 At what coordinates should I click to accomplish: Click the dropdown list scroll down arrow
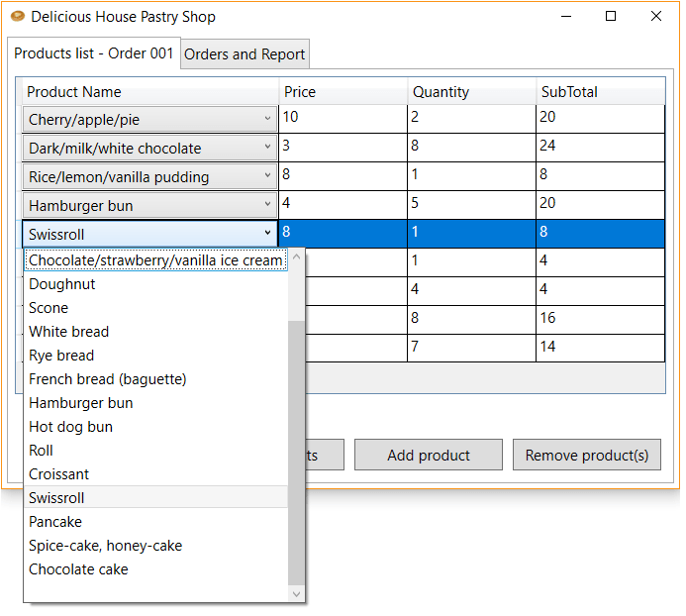click(x=297, y=593)
